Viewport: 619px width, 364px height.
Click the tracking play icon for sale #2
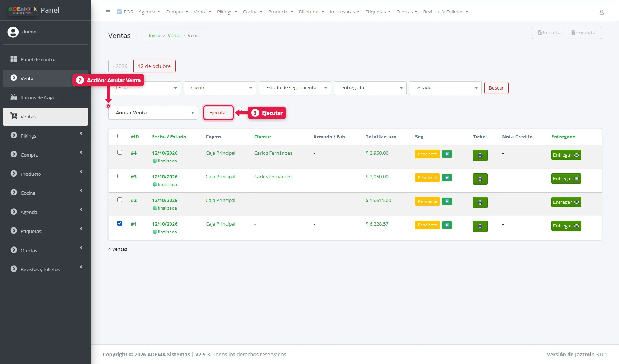[x=447, y=201]
